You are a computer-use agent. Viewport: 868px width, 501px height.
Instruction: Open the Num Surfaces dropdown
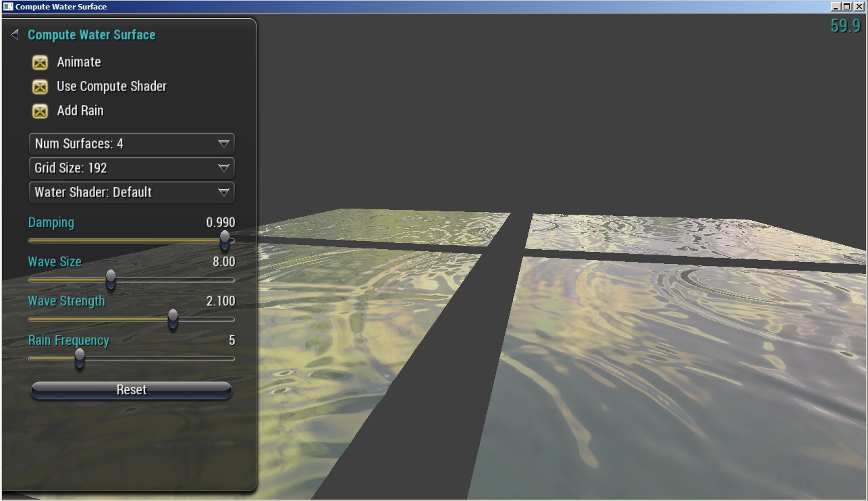click(x=132, y=144)
